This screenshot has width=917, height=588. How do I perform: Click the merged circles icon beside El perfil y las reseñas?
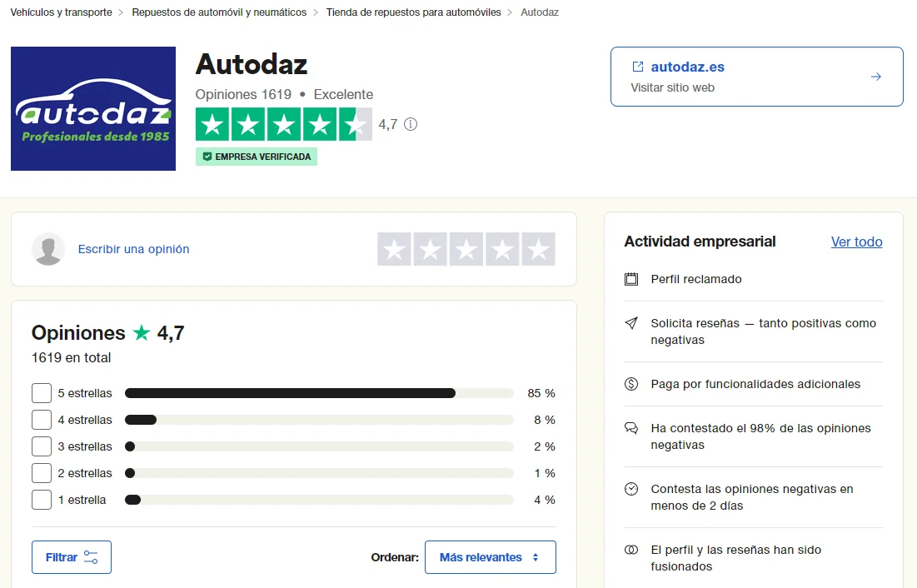coord(631,550)
